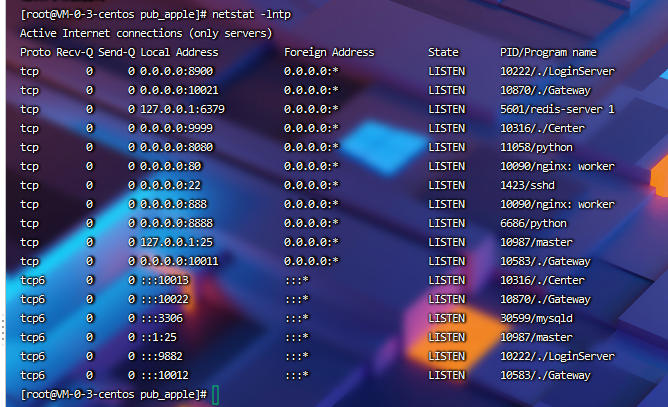Image resolution: width=668 pixels, height=407 pixels.
Task: Click the Local Address column header
Action: click(179, 52)
